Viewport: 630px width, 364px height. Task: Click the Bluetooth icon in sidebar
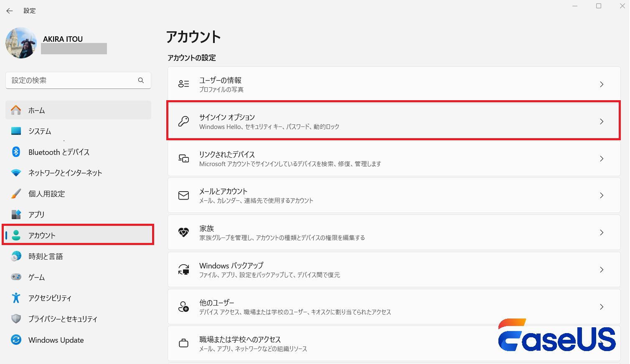[x=16, y=152]
